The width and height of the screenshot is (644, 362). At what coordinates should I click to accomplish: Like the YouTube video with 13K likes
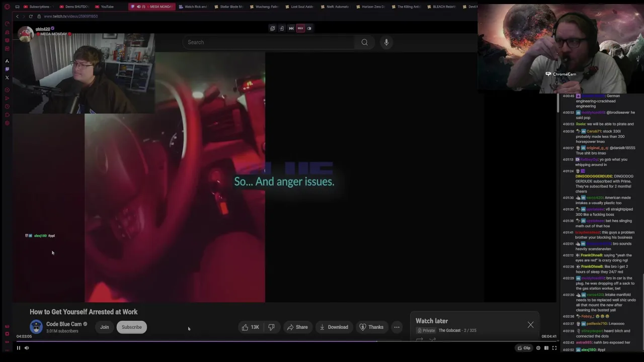click(x=251, y=327)
